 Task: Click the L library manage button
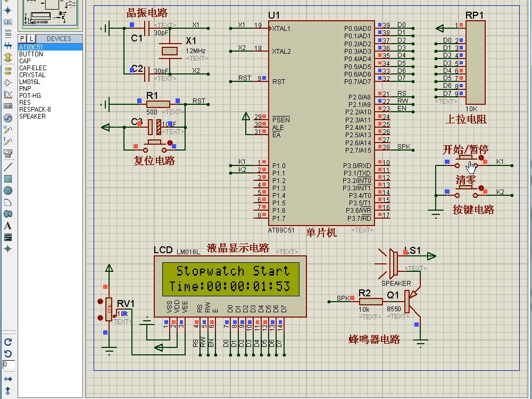(x=31, y=39)
